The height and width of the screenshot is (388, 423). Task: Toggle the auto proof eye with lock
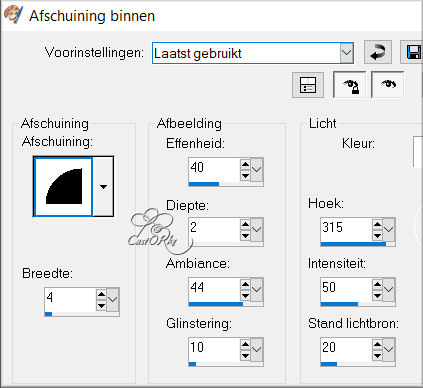(x=349, y=85)
